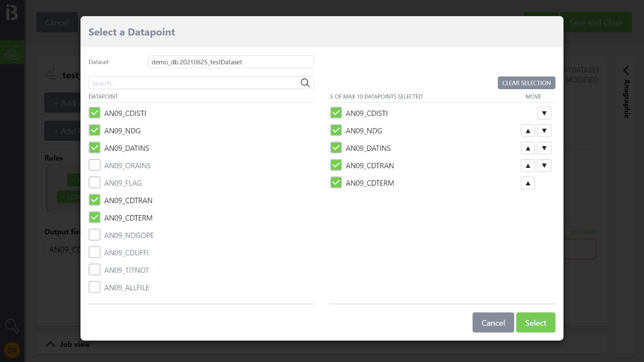The height and width of the screenshot is (362, 644).
Task: Move AN09_NDG up in selected list
Action: tap(528, 131)
